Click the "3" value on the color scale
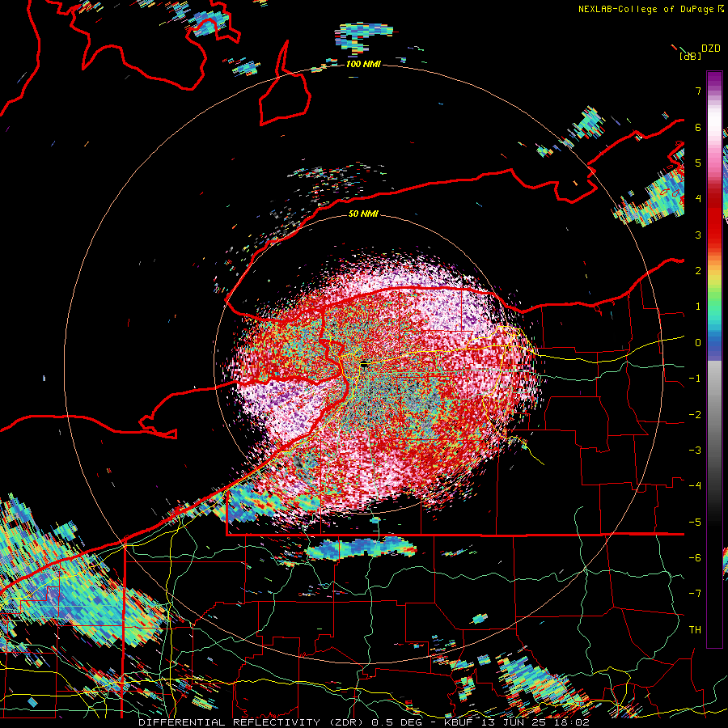This screenshot has width=728, height=728. [x=698, y=235]
